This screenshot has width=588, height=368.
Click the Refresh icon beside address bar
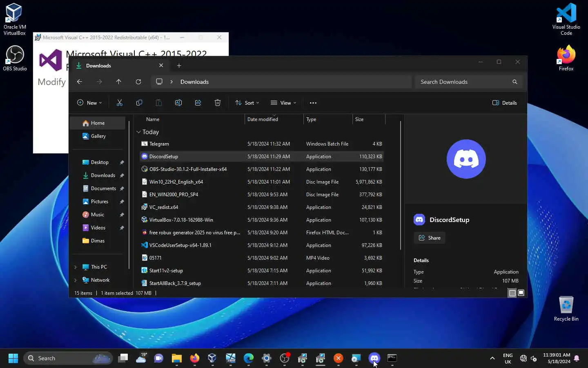[x=138, y=82]
